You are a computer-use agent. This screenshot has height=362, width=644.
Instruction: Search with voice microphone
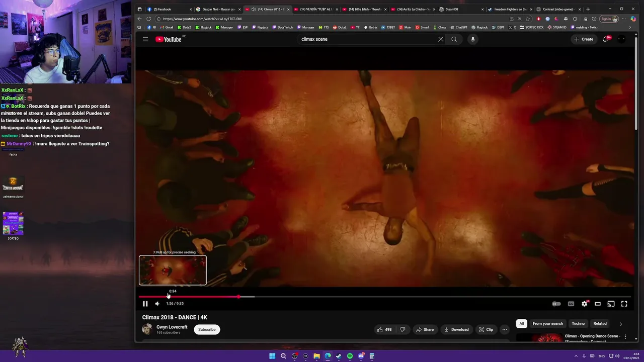472,39
